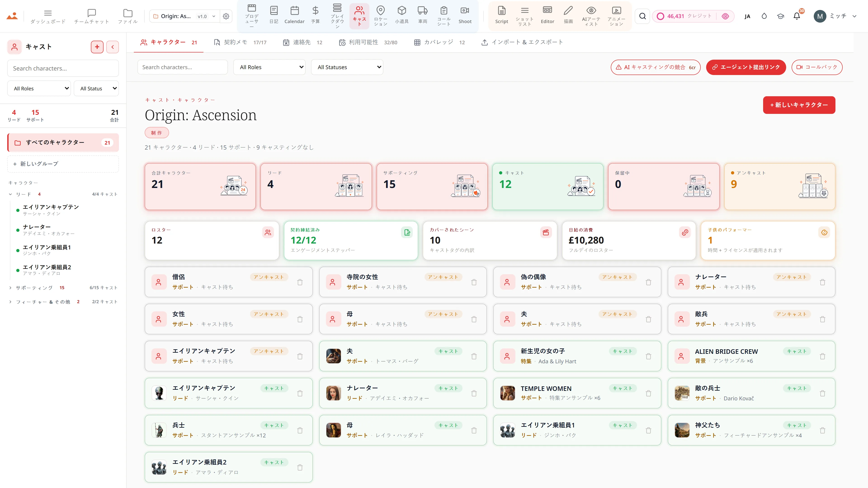This screenshot has height=488, width=868.
Task: Collapse the キャスト sidebar panel
Action: pyautogui.click(x=113, y=47)
